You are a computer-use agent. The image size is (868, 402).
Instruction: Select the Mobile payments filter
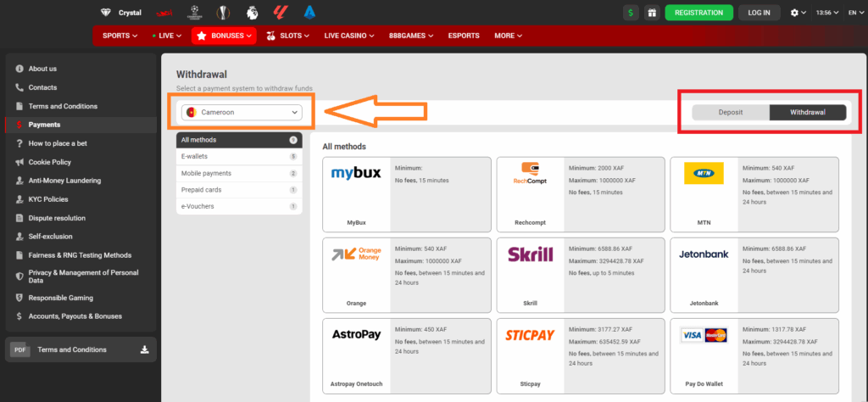pyautogui.click(x=239, y=173)
